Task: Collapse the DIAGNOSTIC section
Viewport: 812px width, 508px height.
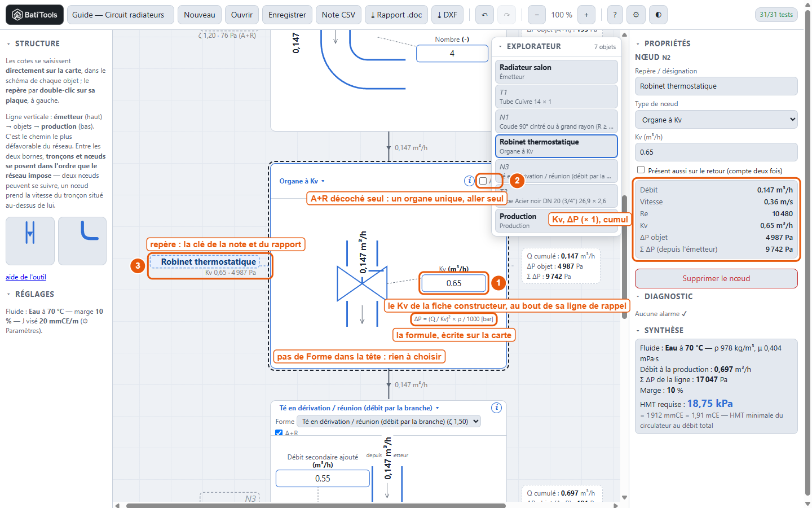Action: 664,296
